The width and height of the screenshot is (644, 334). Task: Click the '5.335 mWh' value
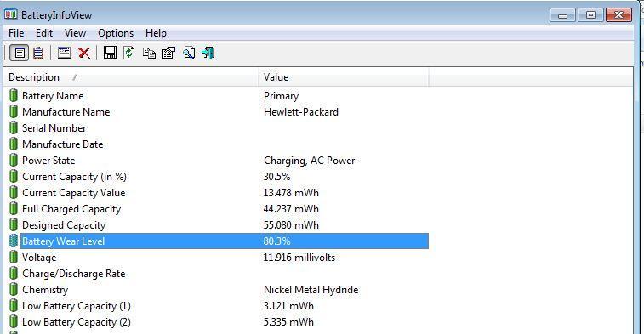point(288,322)
